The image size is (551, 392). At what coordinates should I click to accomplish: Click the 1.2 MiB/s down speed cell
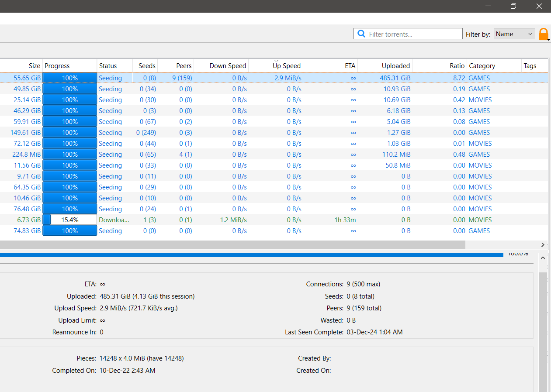(x=233, y=220)
